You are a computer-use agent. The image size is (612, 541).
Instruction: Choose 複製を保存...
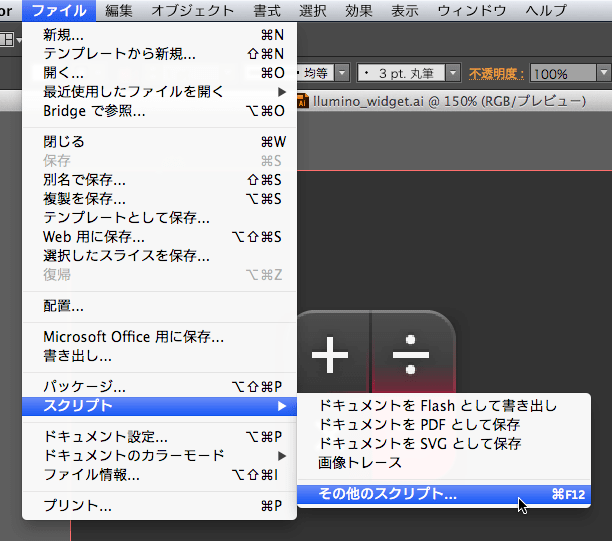[160, 199]
